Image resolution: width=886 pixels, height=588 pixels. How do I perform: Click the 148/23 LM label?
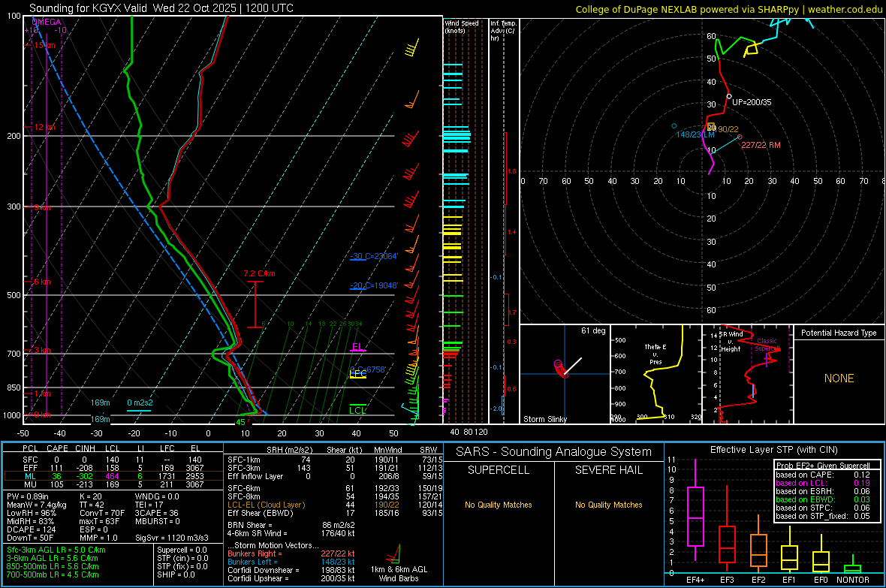coord(695,134)
